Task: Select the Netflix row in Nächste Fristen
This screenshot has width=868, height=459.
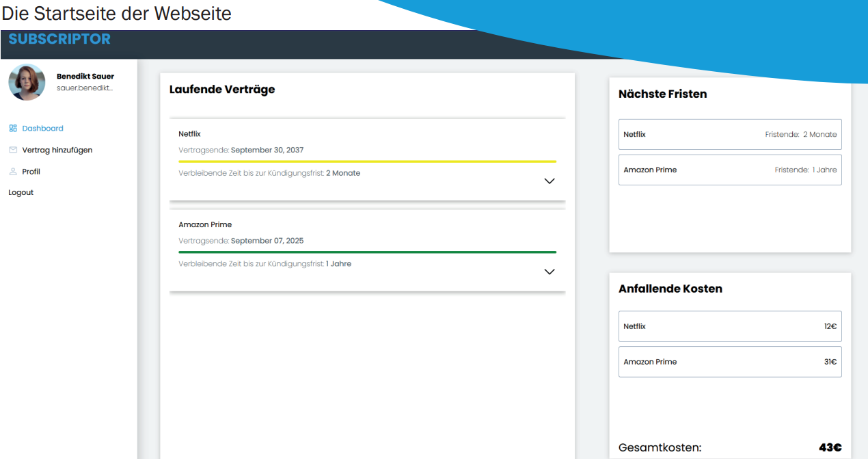Action: pos(730,135)
